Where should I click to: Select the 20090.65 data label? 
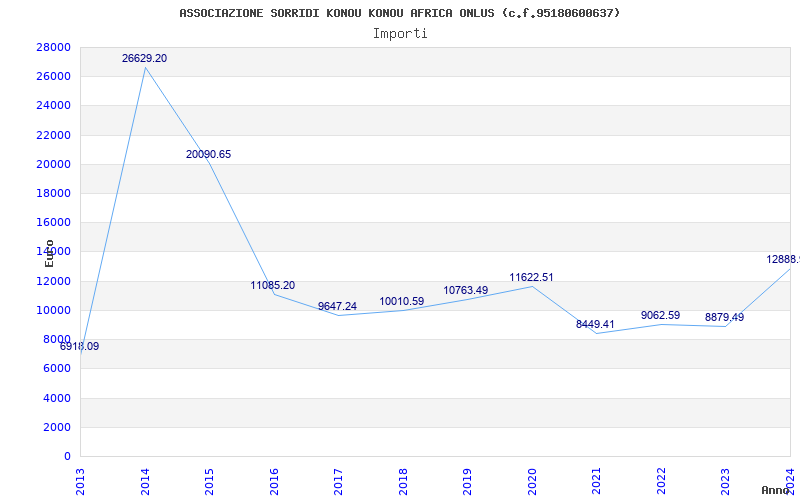[x=208, y=154]
